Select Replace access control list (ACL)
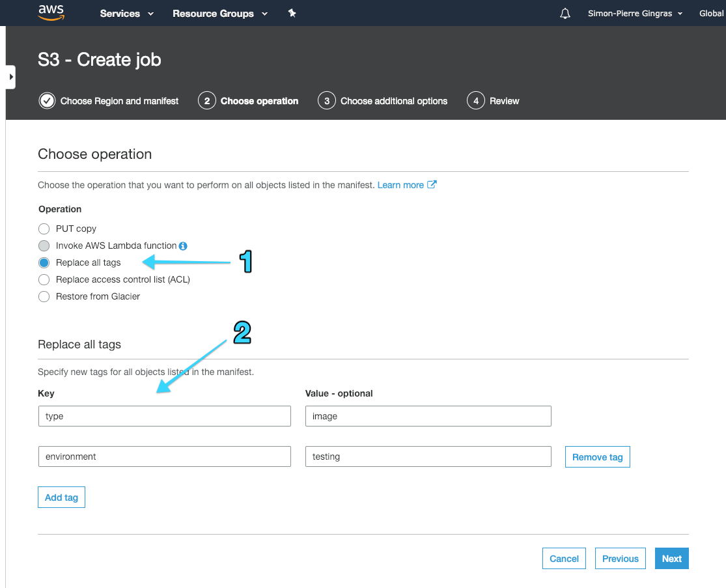This screenshot has width=726, height=588. [44, 279]
